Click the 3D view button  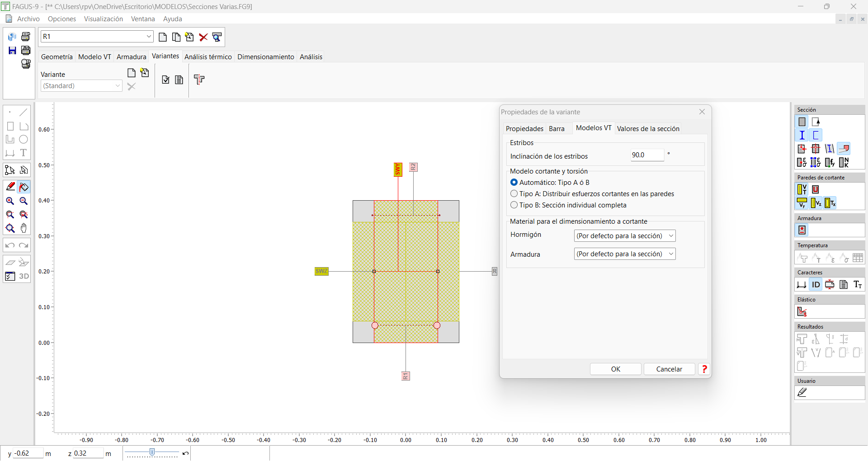[24, 276]
